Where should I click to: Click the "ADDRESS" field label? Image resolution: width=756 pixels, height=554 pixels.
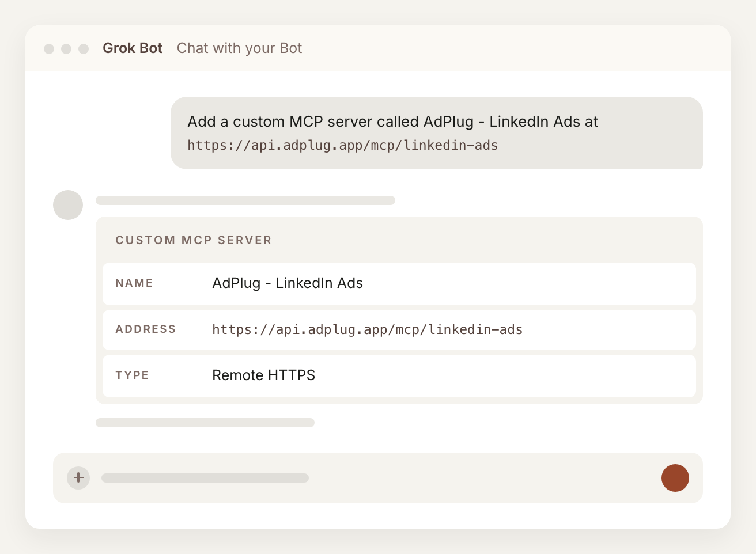coord(146,329)
